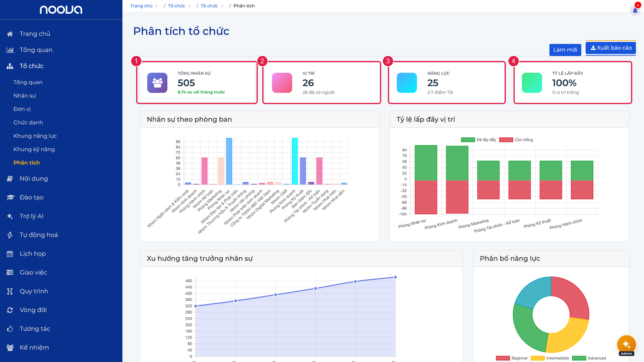The width and height of the screenshot is (644, 362).
Task: Open Khung năng lực submenu item
Action: (x=35, y=136)
